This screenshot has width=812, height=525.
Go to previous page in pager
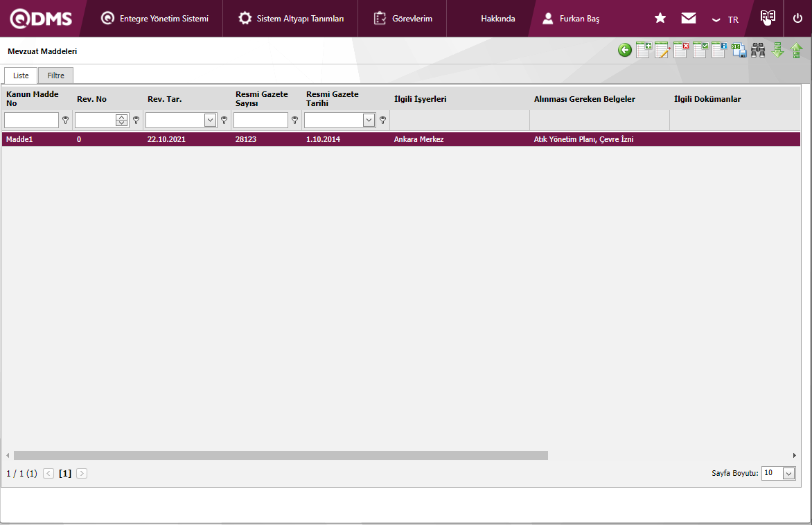(48, 473)
